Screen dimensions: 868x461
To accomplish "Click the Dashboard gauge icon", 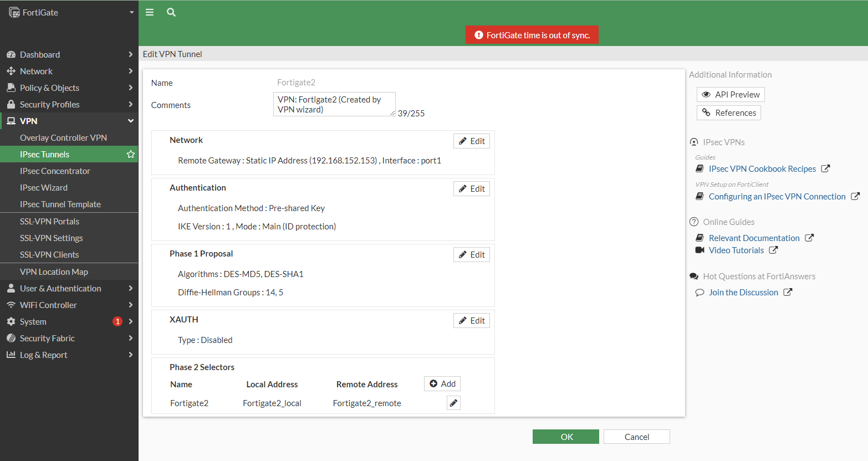I will [11, 54].
